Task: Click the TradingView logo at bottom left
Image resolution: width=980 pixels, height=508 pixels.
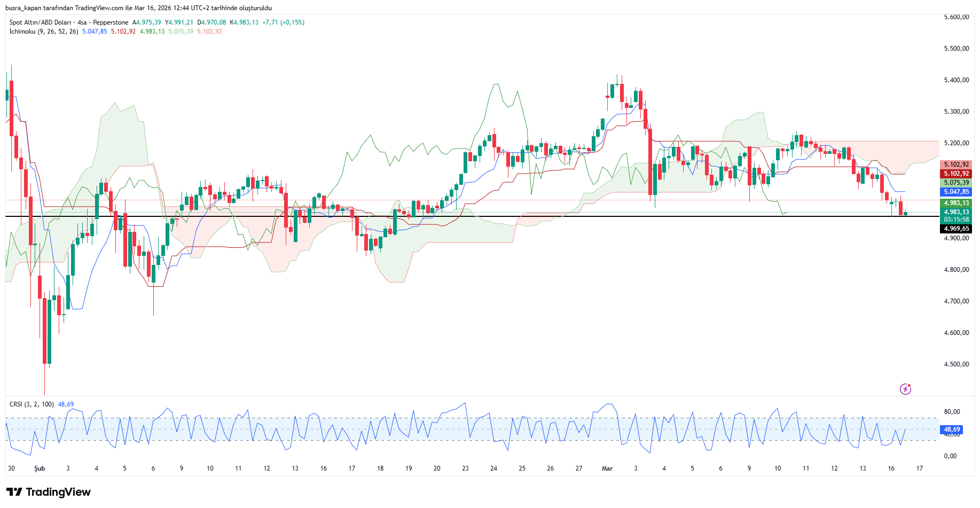Action: (49, 492)
